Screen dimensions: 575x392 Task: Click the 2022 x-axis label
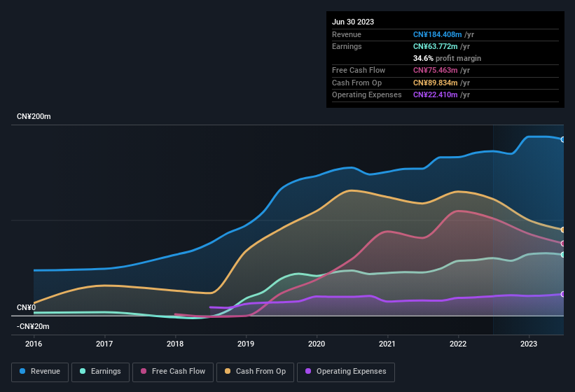click(x=458, y=344)
